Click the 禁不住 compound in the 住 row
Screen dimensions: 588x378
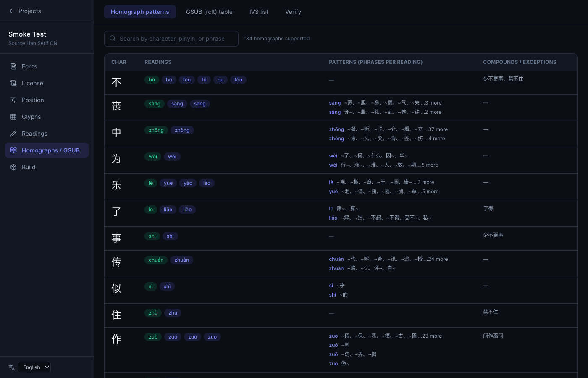tap(491, 312)
